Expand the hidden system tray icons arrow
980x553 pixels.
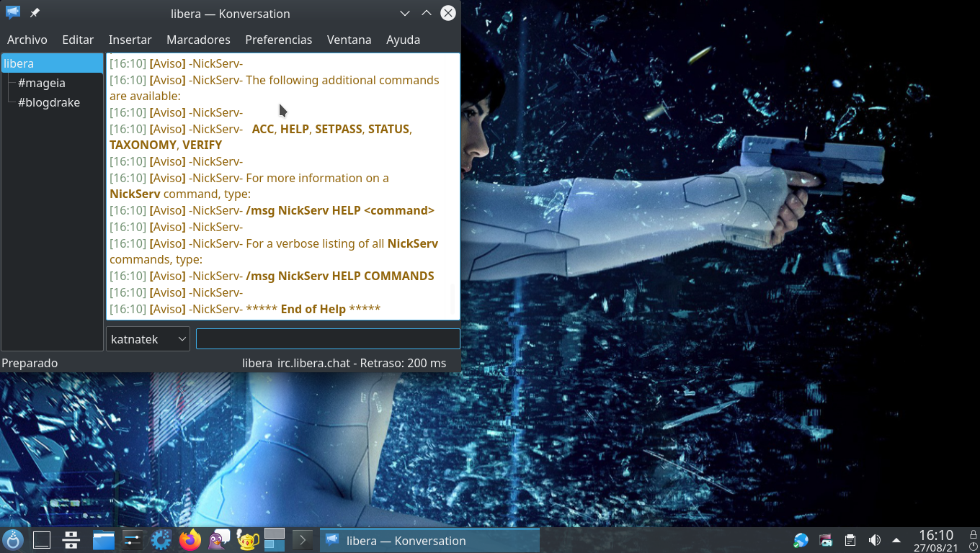click(x=896, y=540)
